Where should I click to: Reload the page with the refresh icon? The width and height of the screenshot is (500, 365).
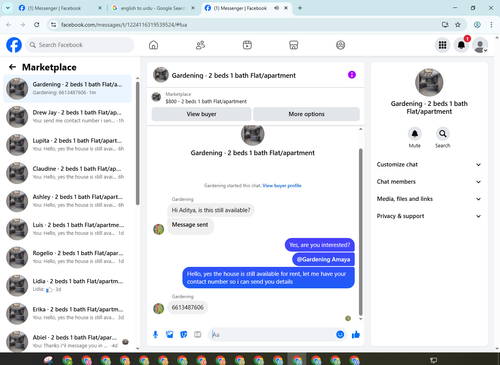[37, 25]
